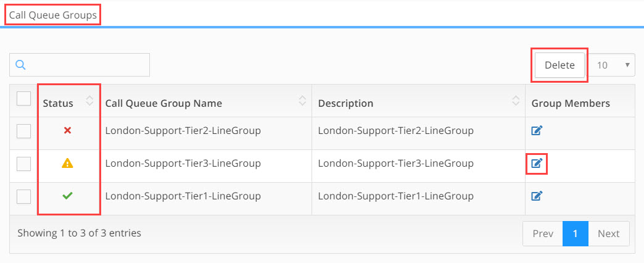Click the yellow warning status icon
The image size is (644, 263).
coord(67,164)
